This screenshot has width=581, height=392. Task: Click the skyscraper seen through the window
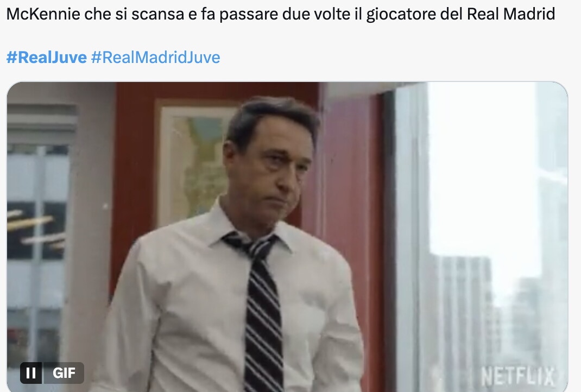point(463,315)
